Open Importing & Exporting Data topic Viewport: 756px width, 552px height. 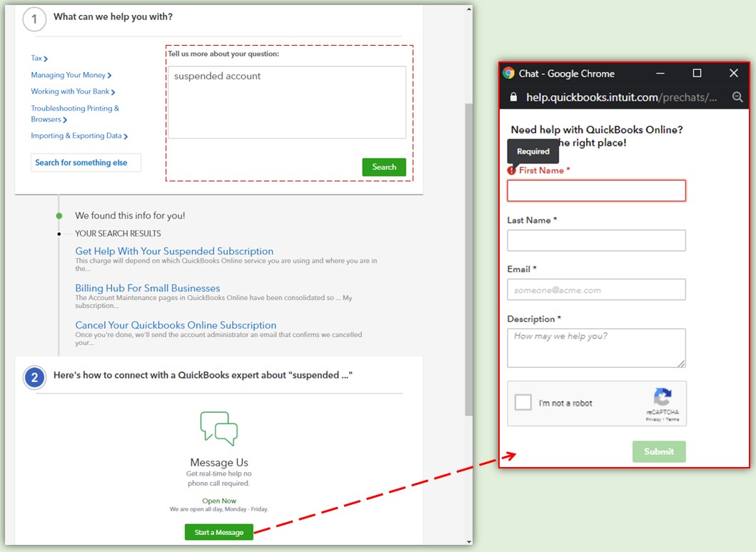click(79, 136)
